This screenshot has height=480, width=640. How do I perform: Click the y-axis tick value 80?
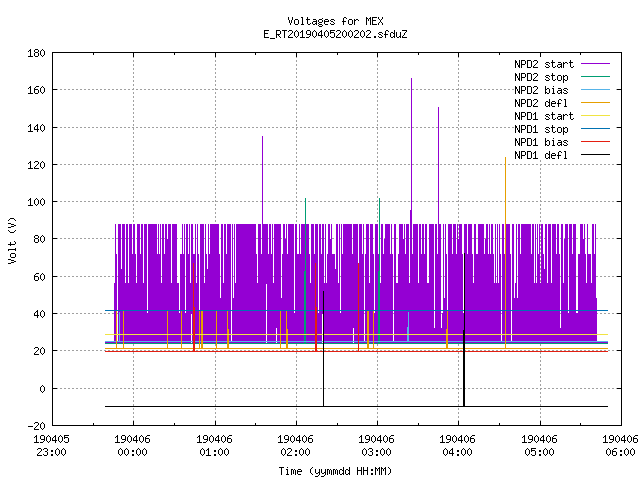click(39, 239)
